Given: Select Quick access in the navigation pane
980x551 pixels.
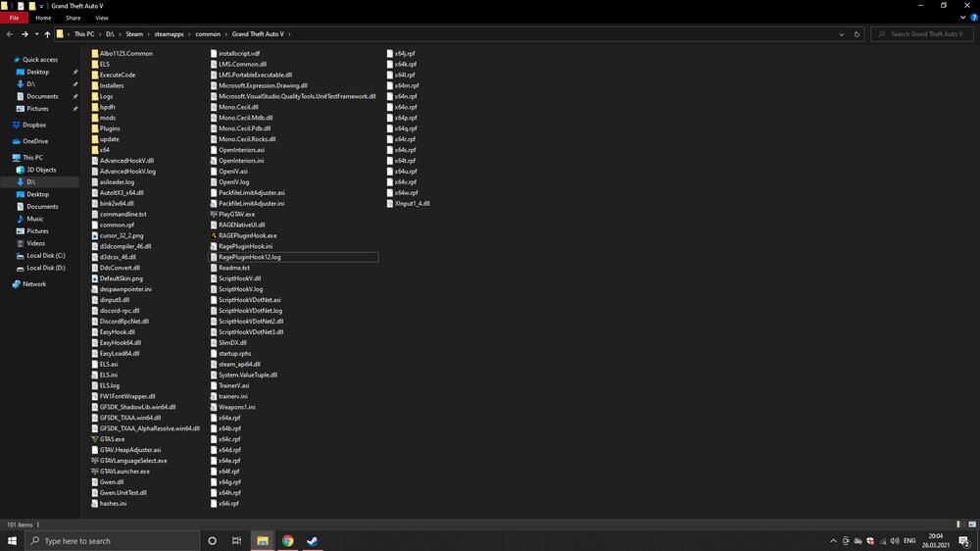Looking at the screenshot, I should click(40, 60).
